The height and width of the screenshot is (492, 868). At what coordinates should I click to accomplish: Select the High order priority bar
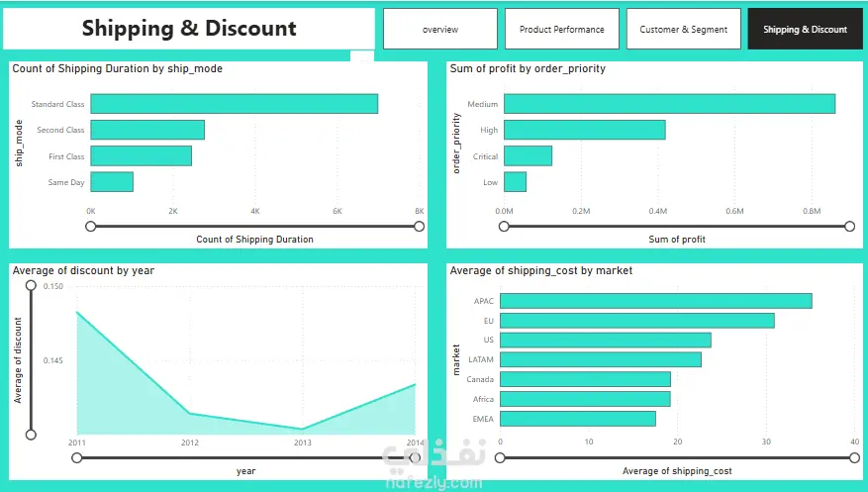tap(585, 130)
